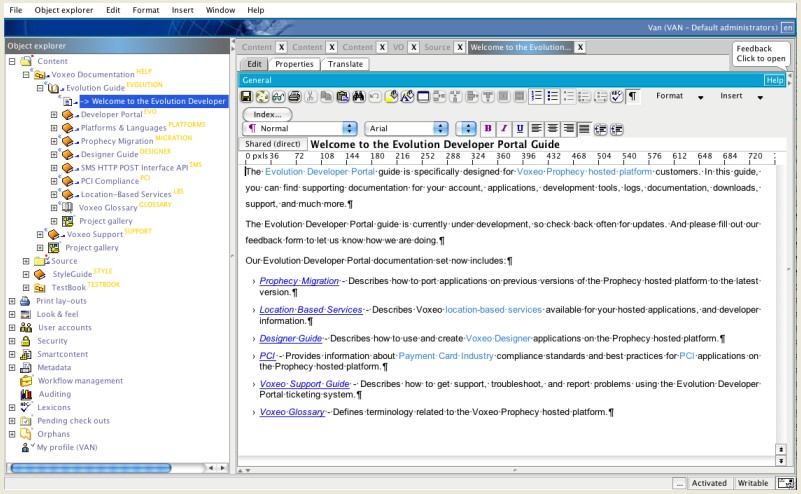Click ruler at 360 mark
The width and height of the screenshot is (801, 494).
coord(503,156)
